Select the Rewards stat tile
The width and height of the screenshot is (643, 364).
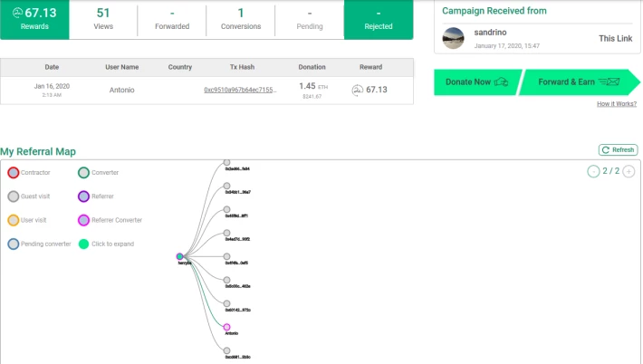click(34, 19)
